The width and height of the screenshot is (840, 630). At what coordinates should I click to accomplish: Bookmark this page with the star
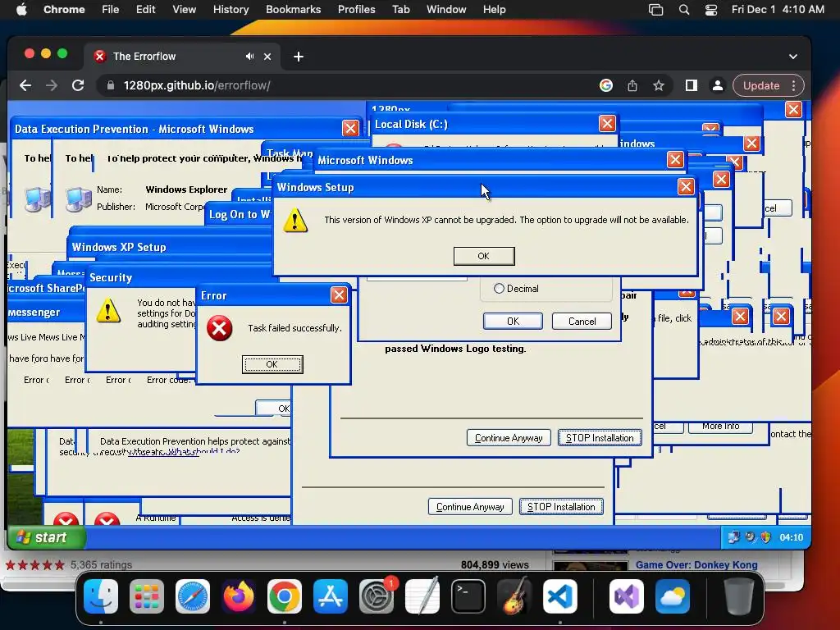(659, 85)
